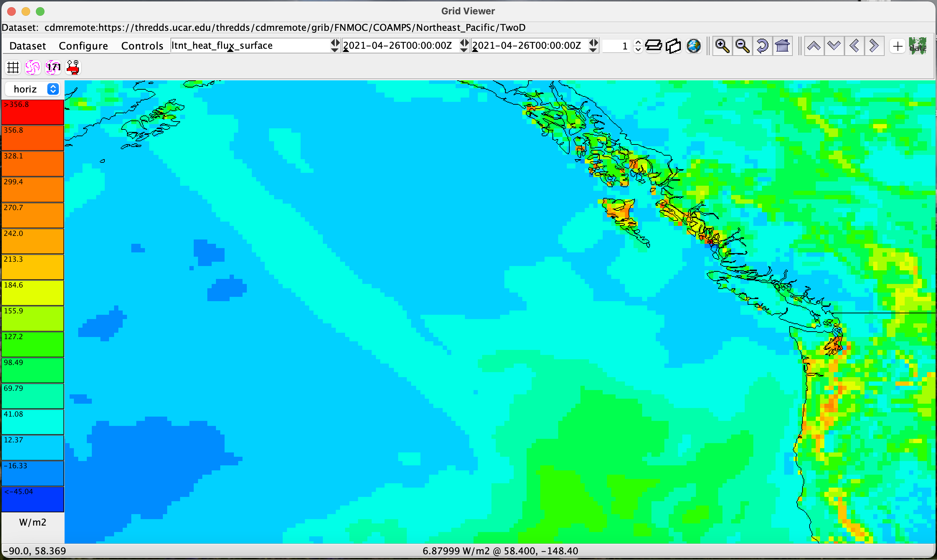Click the red >356.8 color legend swatch
This screenshot has height=560, width=937.
[x=33, y=112]
